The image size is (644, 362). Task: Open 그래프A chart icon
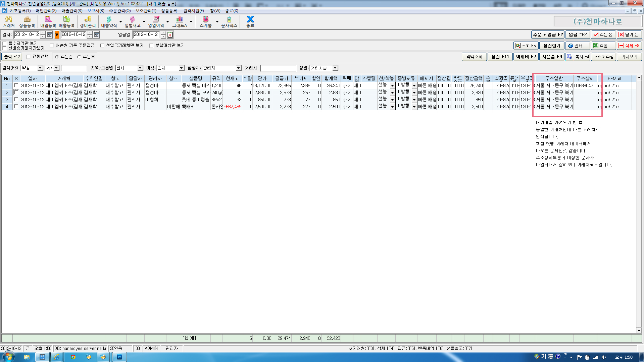click(180, 21)
